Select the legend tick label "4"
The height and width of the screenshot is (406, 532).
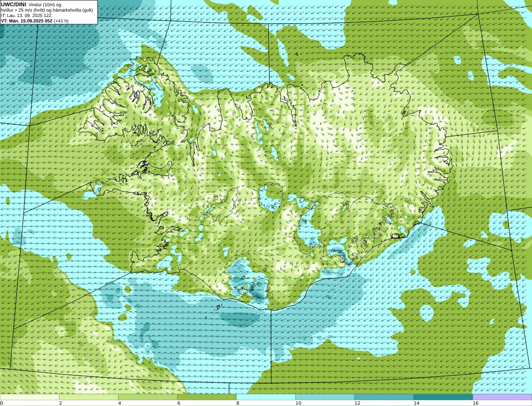pyautogui.click(x=120, y=403)
